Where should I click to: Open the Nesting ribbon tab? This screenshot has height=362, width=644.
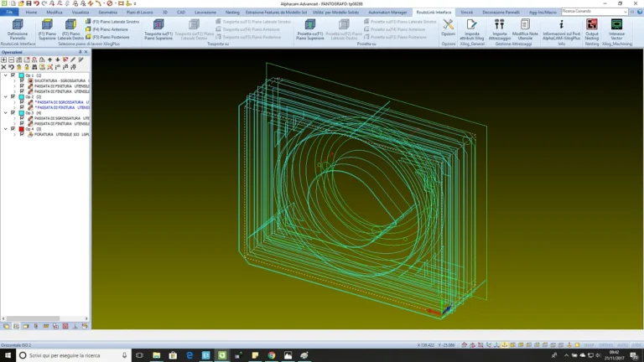point(232,13)
